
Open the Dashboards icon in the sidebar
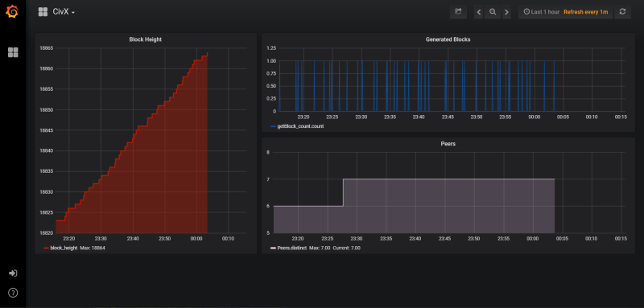(13, 52)
